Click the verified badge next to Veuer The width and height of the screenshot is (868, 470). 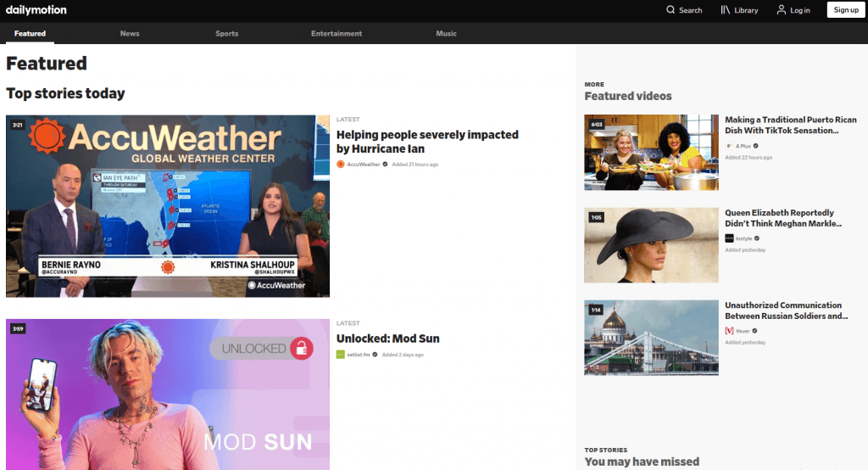(x=754, y=331)
